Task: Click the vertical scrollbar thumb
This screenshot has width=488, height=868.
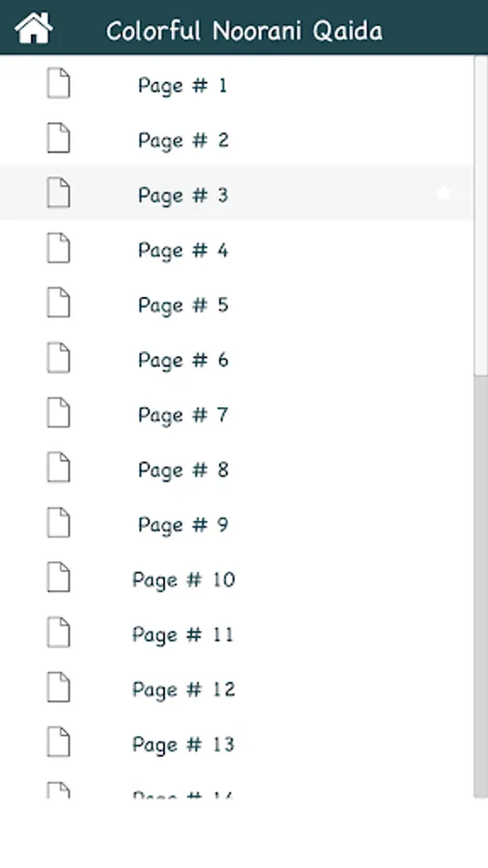Action: click(x=480, y=217)
